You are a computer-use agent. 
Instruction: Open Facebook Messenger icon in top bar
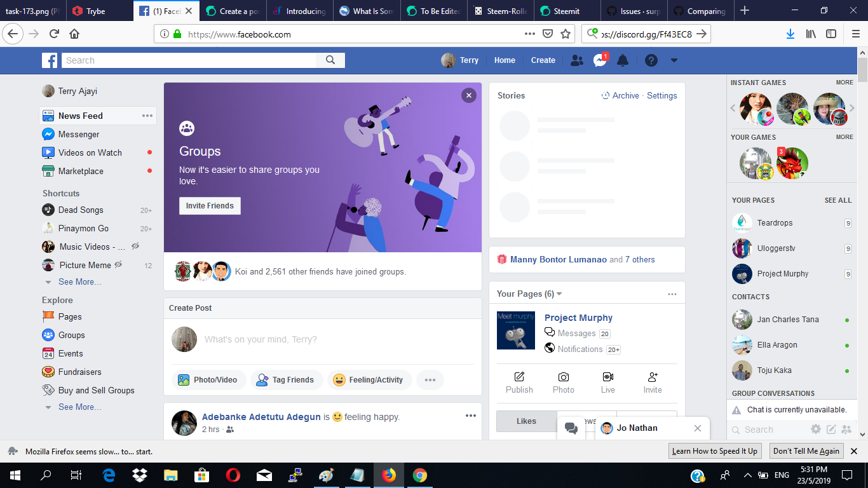click(600, 60)
